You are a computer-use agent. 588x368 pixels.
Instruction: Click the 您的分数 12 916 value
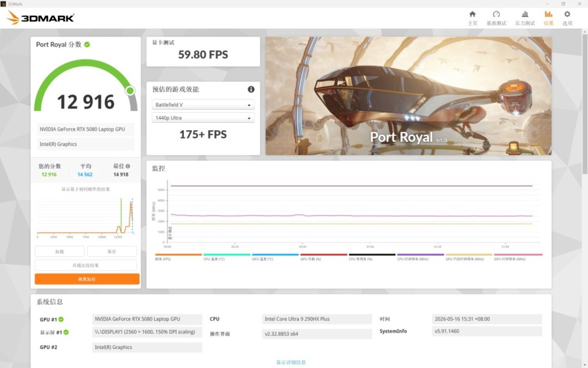[x=49, y=175]
